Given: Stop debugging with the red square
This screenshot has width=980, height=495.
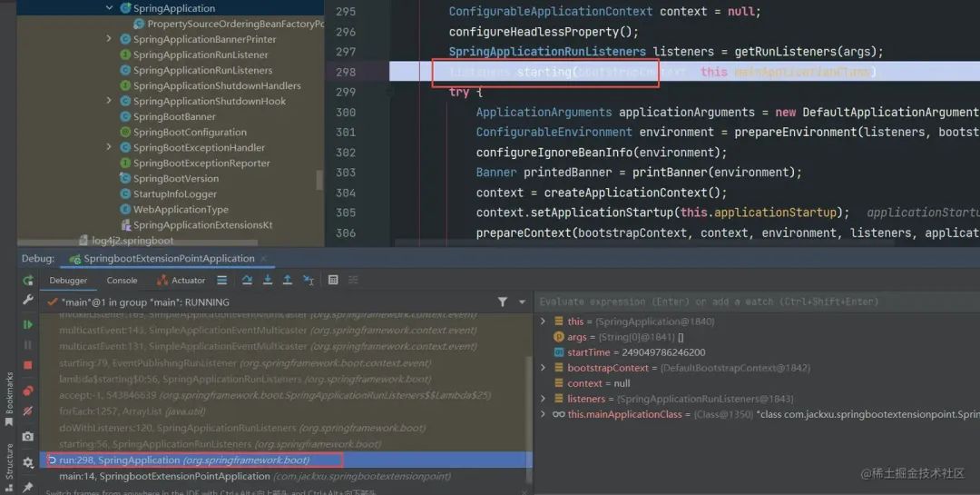Looking at the screenshot, I should click(27, 365).
